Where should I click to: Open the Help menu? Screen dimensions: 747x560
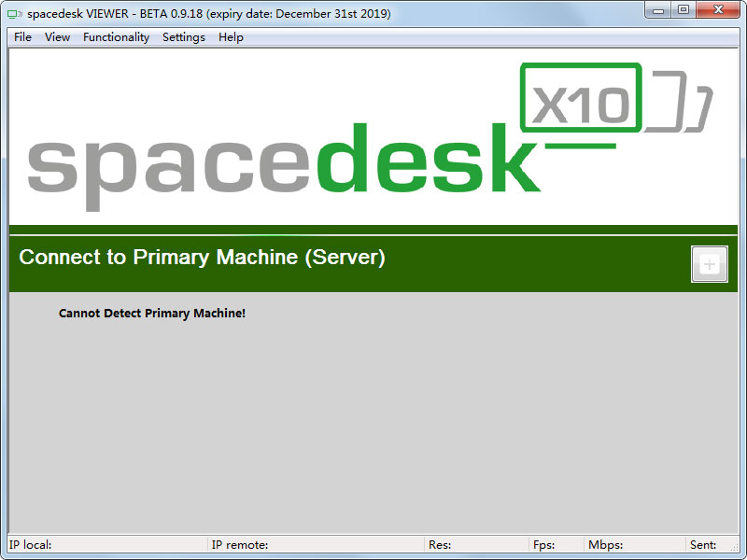pyautogui.click(x=230, y=37)
